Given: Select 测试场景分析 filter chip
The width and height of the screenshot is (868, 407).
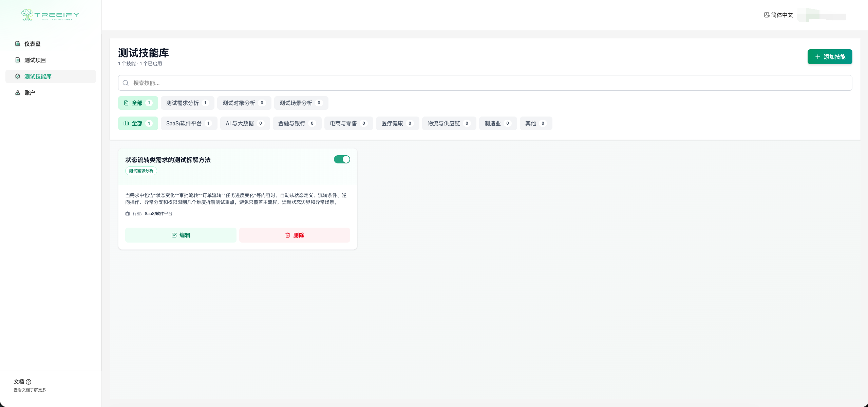Looking at the screenshot, I should click(x=301, y=103).
